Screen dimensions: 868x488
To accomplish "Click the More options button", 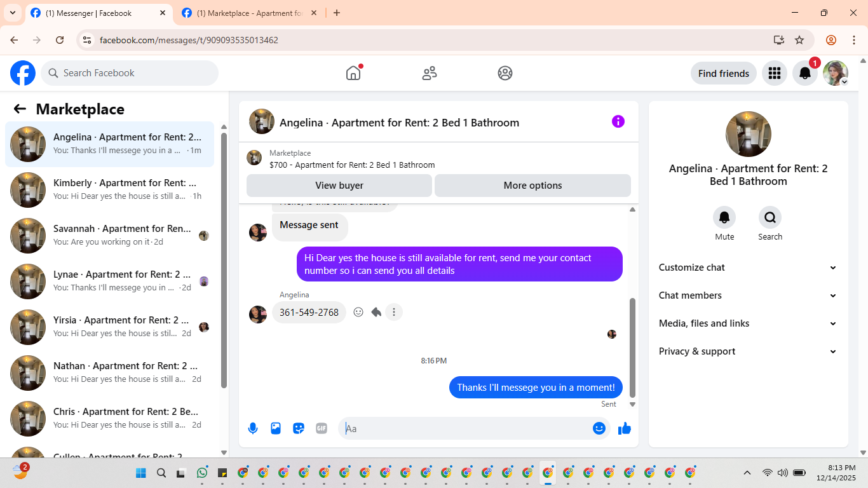I will tap(532, 186).
